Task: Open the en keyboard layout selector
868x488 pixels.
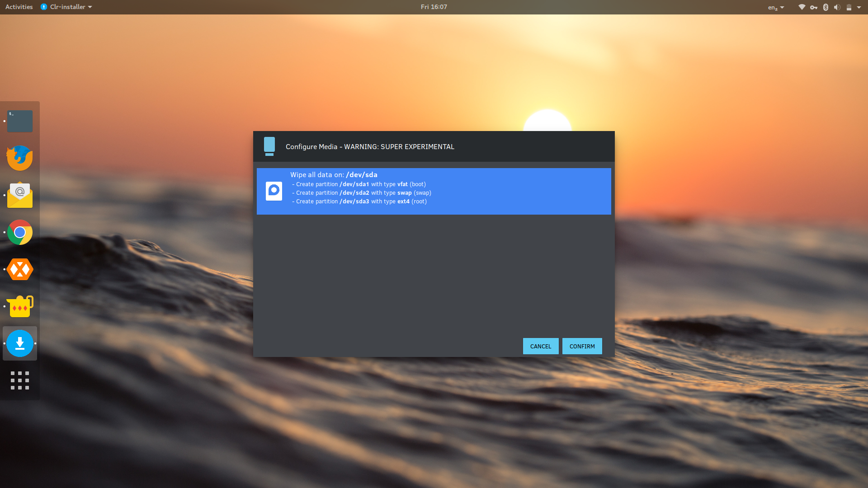Action: (776, 7)
